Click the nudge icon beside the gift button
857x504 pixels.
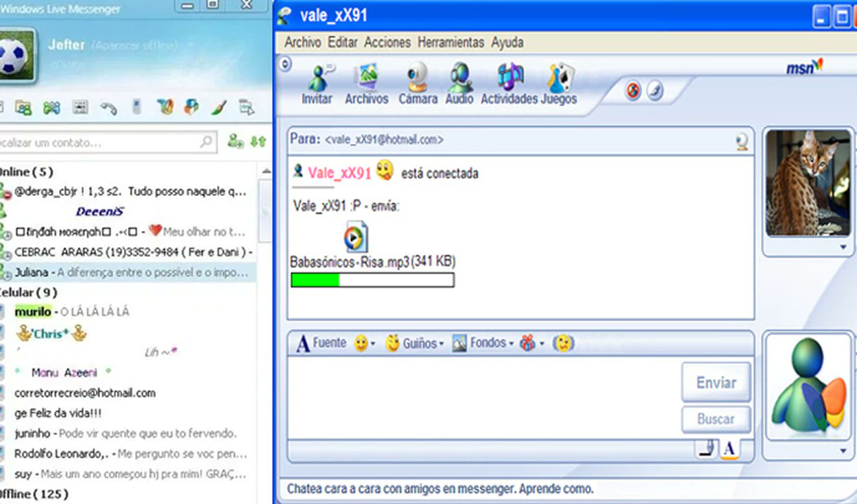tap(564, 343)
